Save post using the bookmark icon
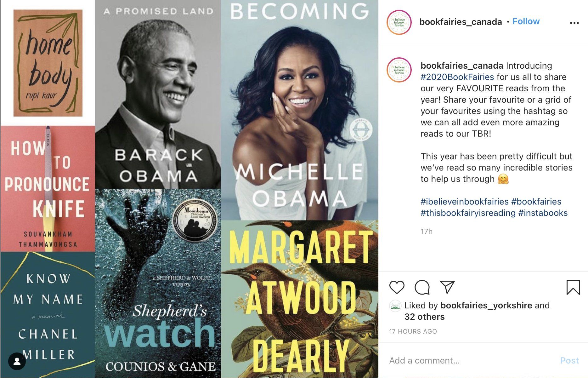Viewport: 588px width, 378px height. pyautogui.click(x=573, y=287)
